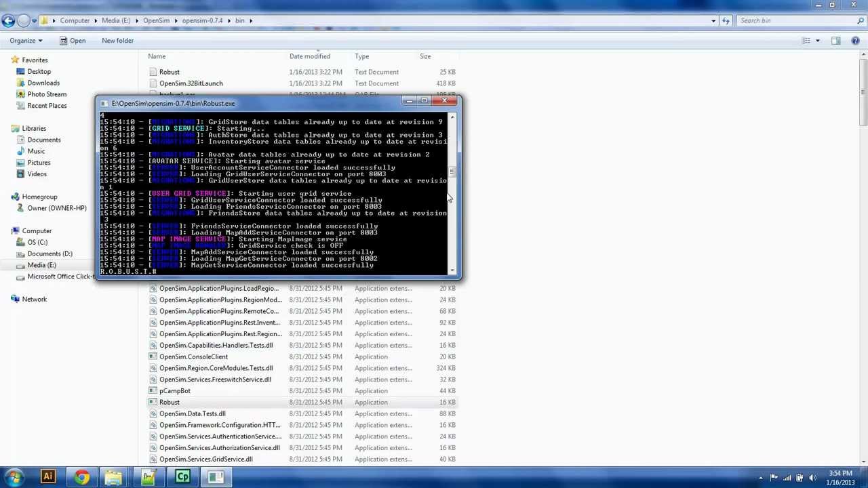Open Documents library in sidebar
This screenshot has width=868, height=488.
(x=44, y=140)
